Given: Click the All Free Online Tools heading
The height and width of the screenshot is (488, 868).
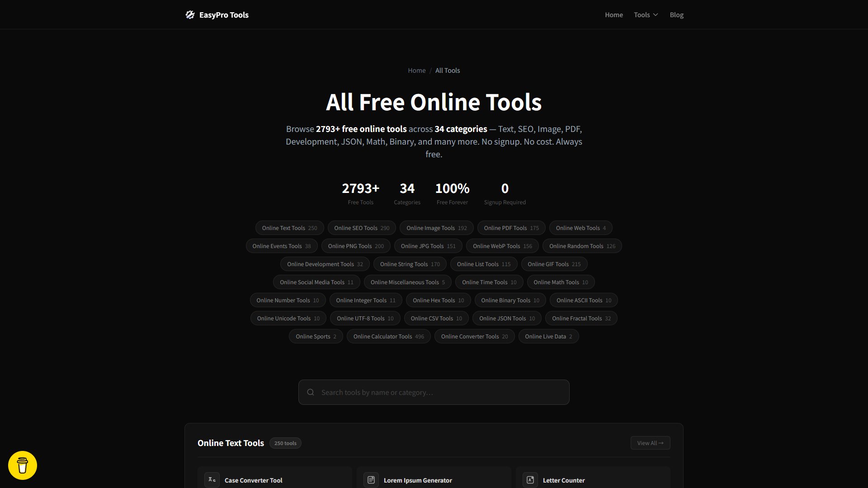Looking at the screenshot, I should pyautogui.click(x=434, y=102).
